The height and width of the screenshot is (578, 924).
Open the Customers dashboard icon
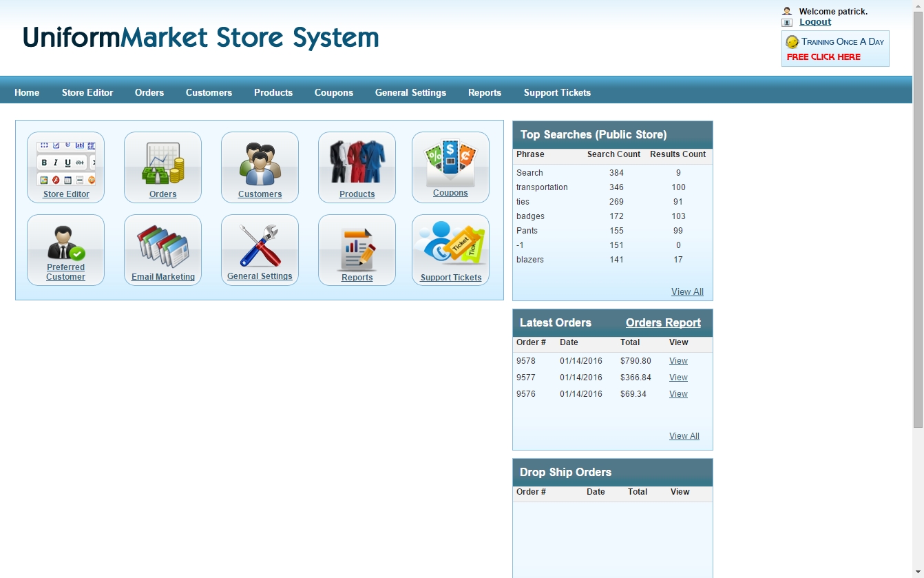point(260,167)
